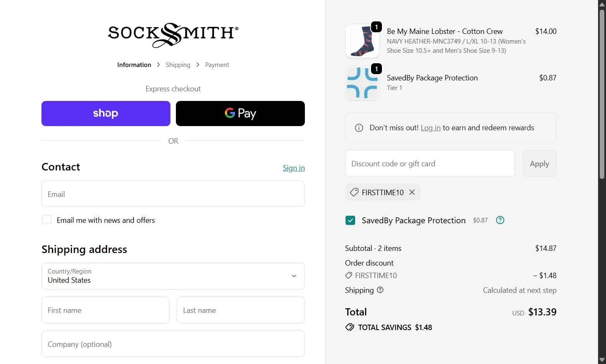Focus the Email input field

coord(173,194)
